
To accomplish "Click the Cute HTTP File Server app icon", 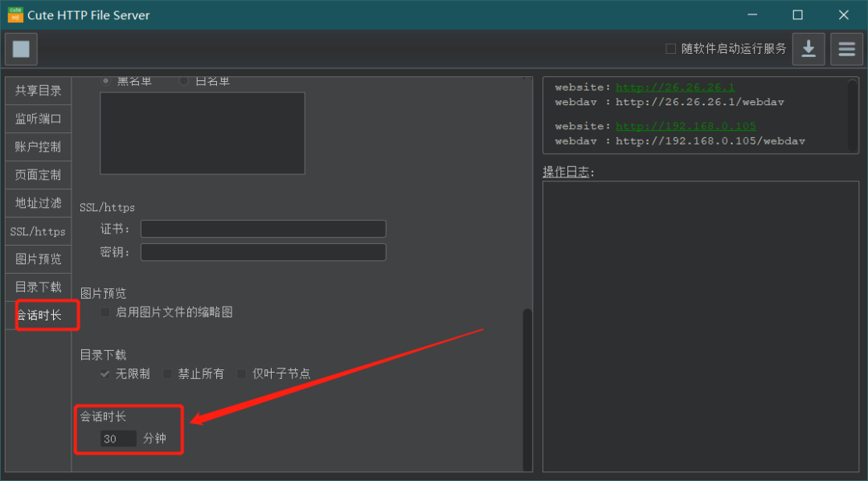I will [x=15, y=15].
